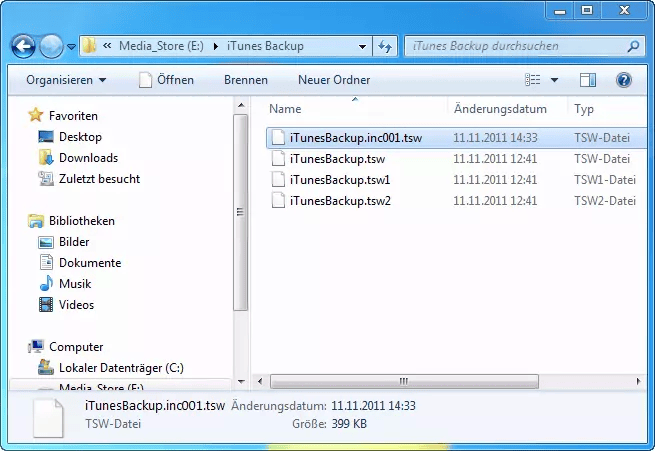Open the Dokumente library

point(90,263)
